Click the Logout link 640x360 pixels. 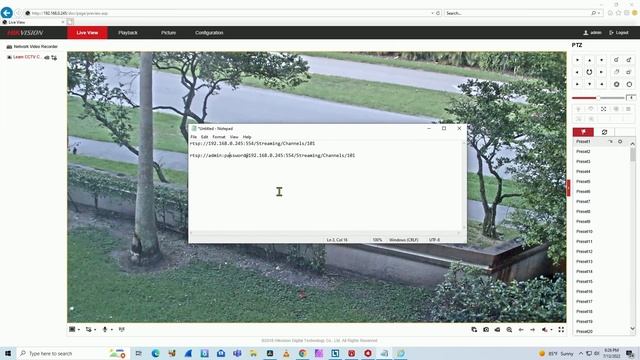pos(619,33)
